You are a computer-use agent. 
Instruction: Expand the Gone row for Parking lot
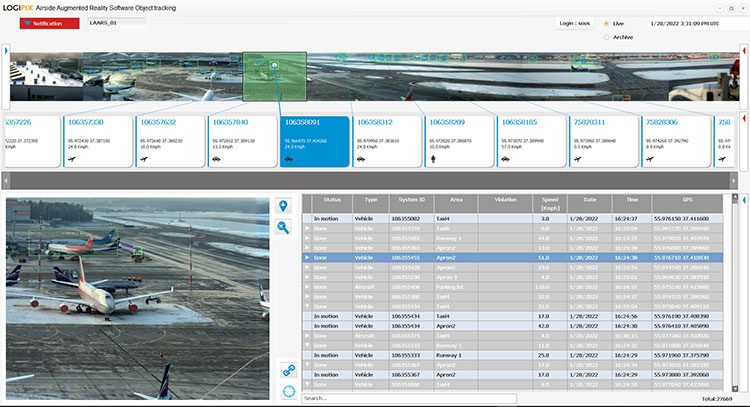pyautogui.click(x=307, y=287)
